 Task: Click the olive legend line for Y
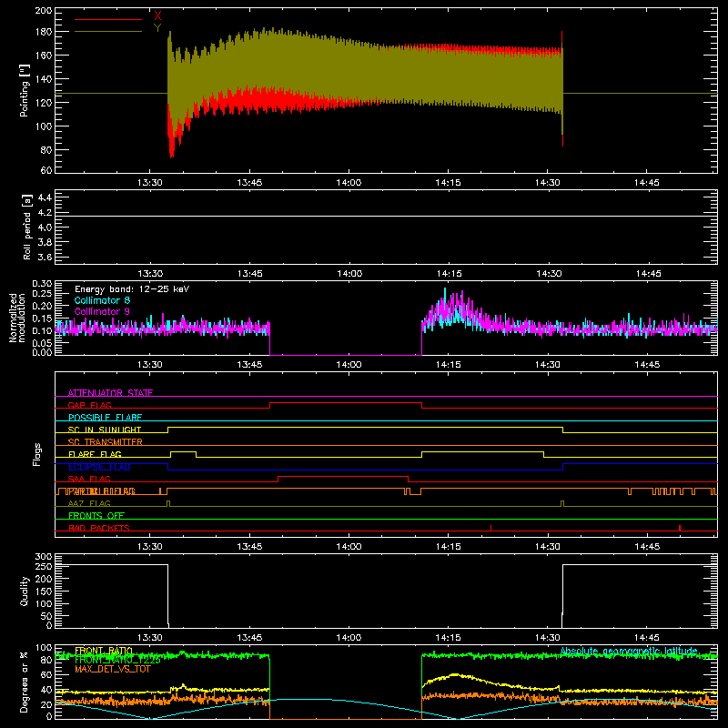tap(108, 32)
